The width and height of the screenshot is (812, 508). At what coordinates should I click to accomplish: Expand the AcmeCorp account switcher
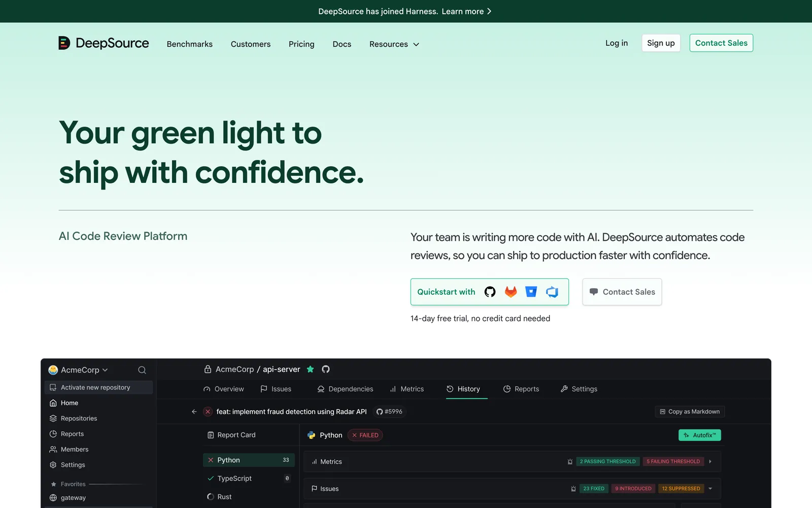point(79,370)
